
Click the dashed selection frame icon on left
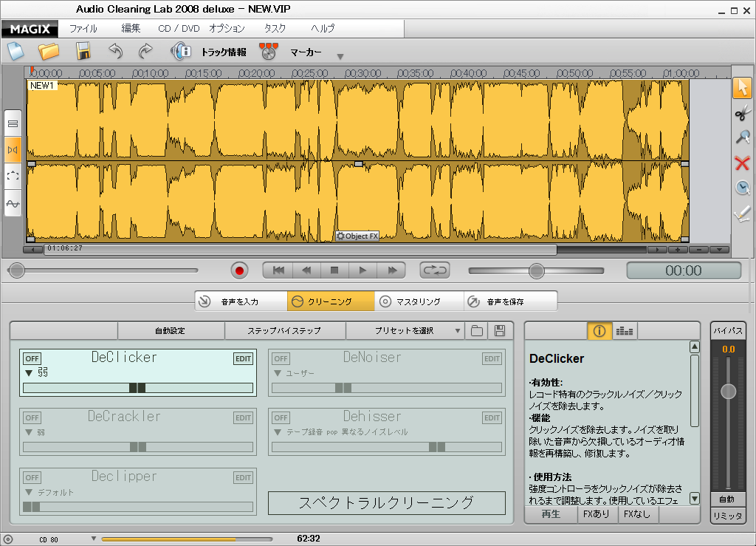tap(13, 176)
